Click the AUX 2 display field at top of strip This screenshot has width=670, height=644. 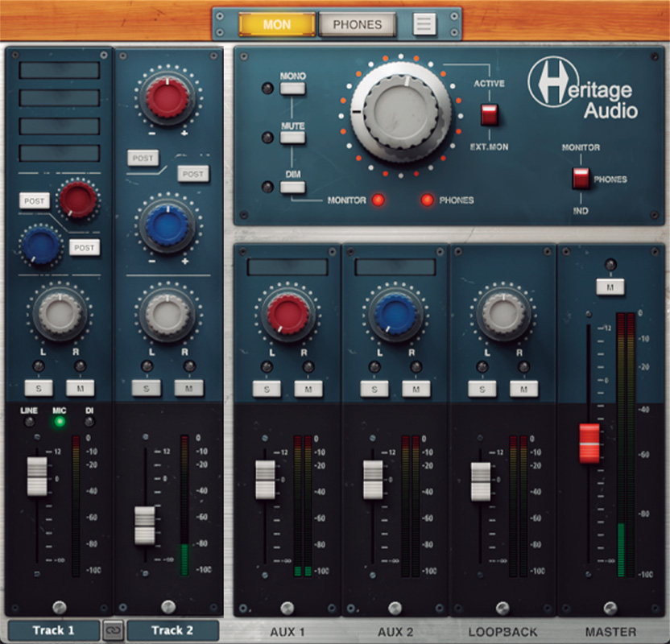coord(395,267)
